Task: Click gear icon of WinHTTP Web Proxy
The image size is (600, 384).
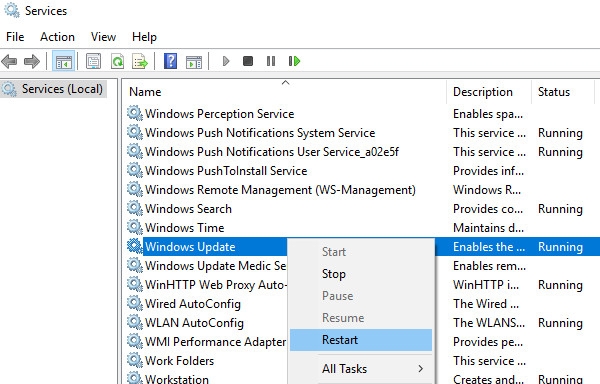Action: 135,285
